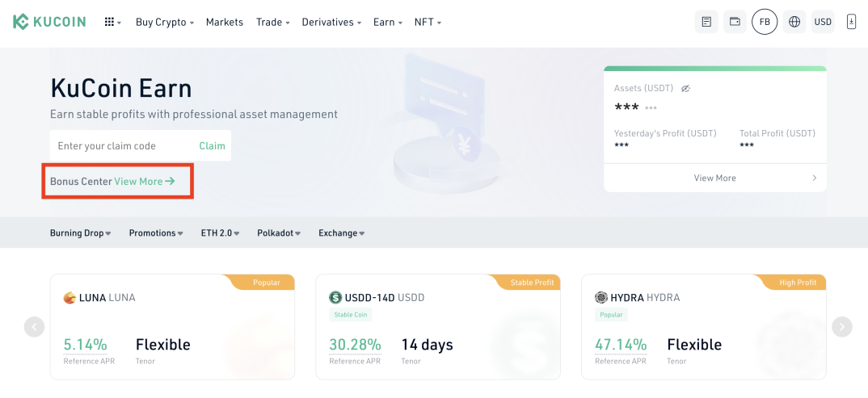Click the KuCoin Earn heading
This screenshot has height=398, width=868.
click(x=120, y=88)
